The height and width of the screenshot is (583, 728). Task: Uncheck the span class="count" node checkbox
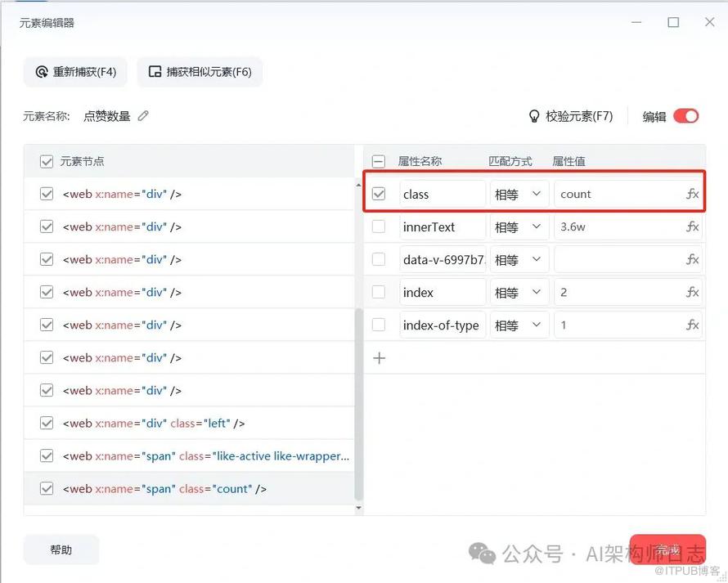point(47,488)
